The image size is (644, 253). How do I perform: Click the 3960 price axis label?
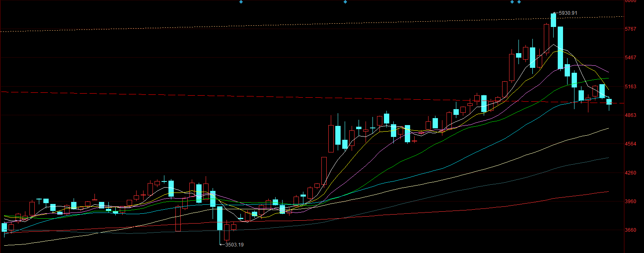click(x=631, y=202)
